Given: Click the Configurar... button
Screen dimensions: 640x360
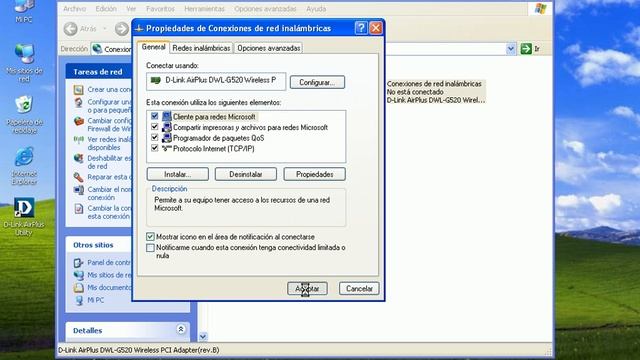Looking at the screenshot, I should [317, 82].
